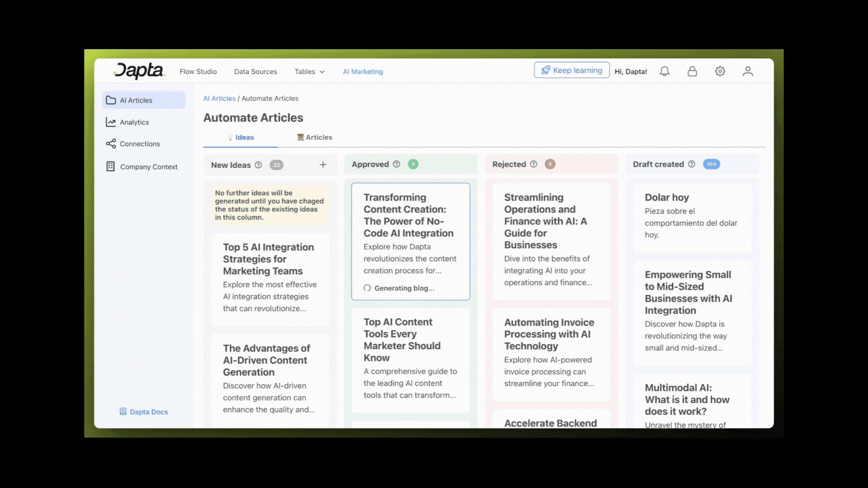Screen dimensions: 868x488
Task: Add new idea with plus icon
Action: (x=323, y=165)
